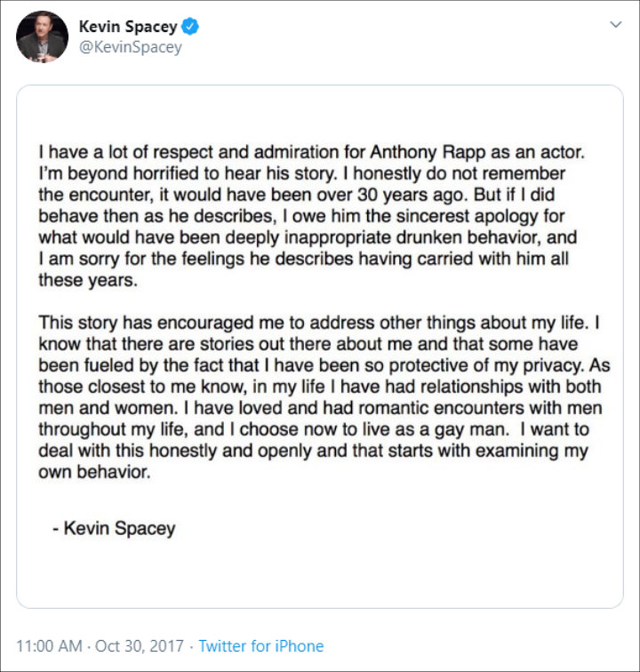The height and width of the screenshot is (672, 640).
Task: Click the words 'own behavior.' ending the statement
Action: (x=95, y=472)
